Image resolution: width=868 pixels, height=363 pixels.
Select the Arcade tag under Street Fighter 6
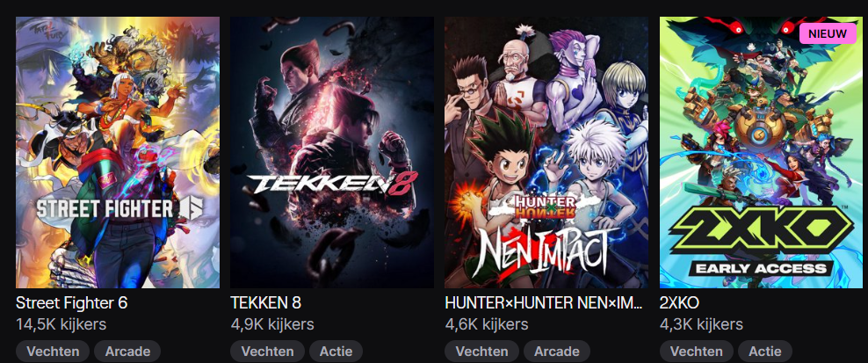(x=127, y=352)
